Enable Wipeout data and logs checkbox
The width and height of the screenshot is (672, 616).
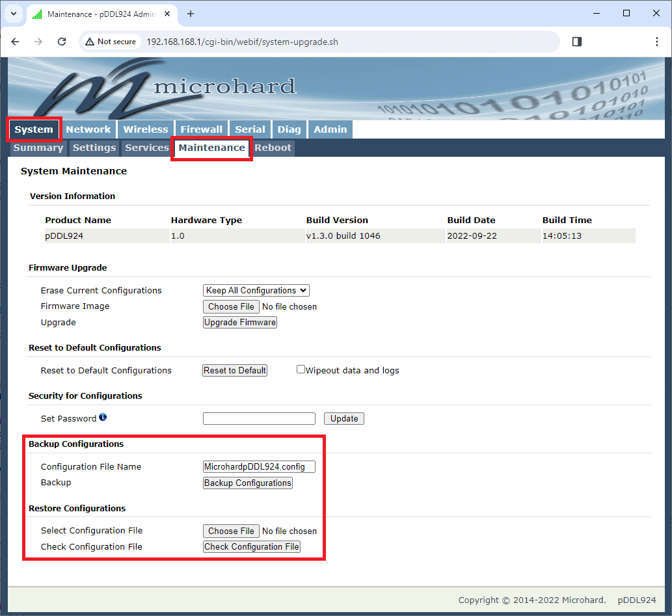301,369
